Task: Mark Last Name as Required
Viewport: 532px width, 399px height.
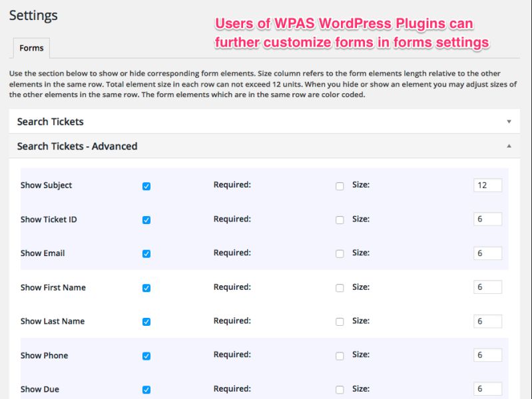Action: 340,322
